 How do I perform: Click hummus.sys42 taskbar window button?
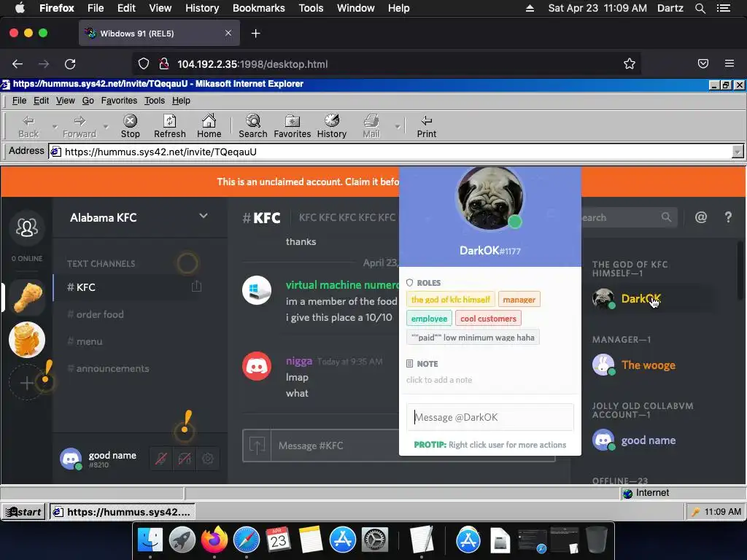pos(122,512)
